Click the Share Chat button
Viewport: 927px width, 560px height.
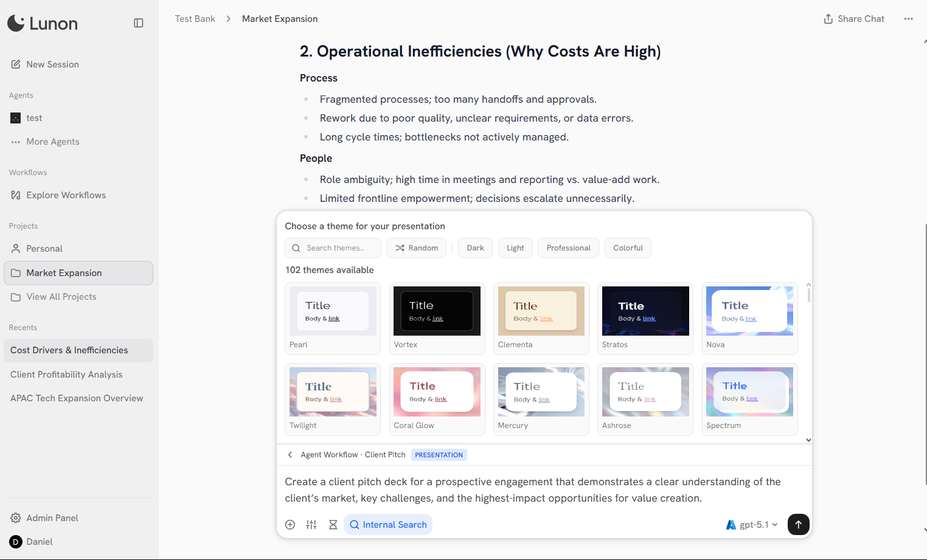coord(854,19)
